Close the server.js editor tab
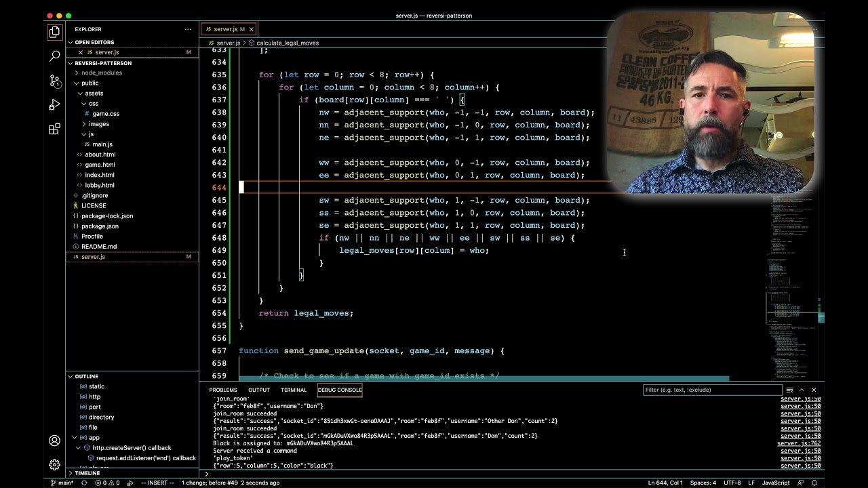 click(251, 29)
